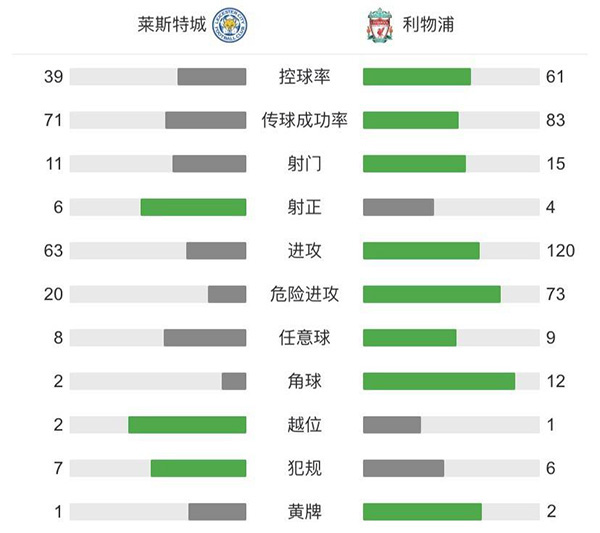
Task: Select the 利物浦 team name
Action: [x=431, y=25]
